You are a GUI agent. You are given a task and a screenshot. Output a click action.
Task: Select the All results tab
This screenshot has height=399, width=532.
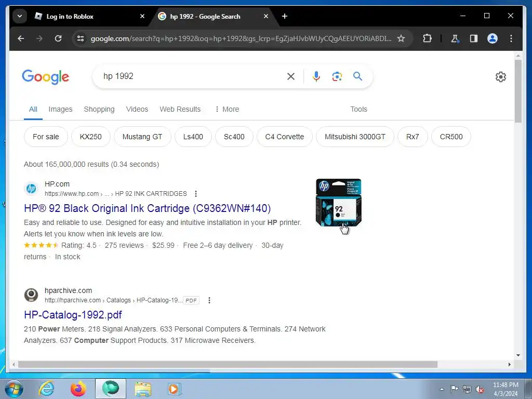click(33, 109)
